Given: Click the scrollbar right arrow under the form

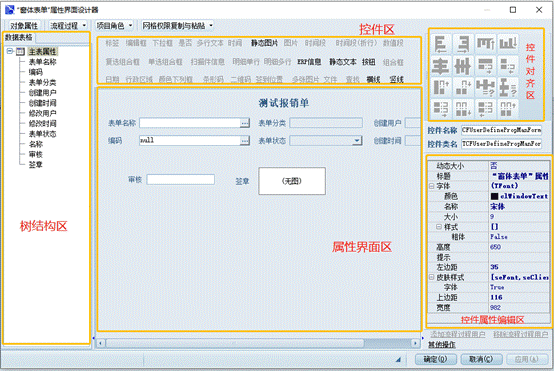Looking at the screenshot, I should 415,343.
